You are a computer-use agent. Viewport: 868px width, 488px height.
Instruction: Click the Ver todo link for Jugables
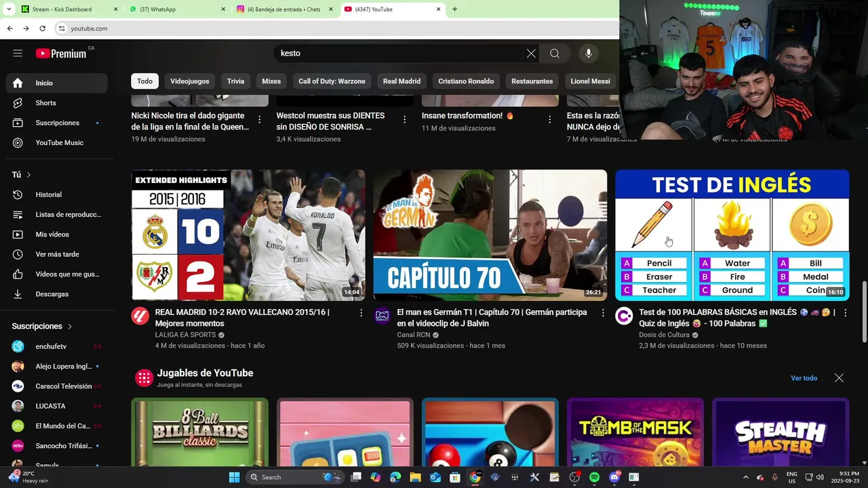coord(804,378)
